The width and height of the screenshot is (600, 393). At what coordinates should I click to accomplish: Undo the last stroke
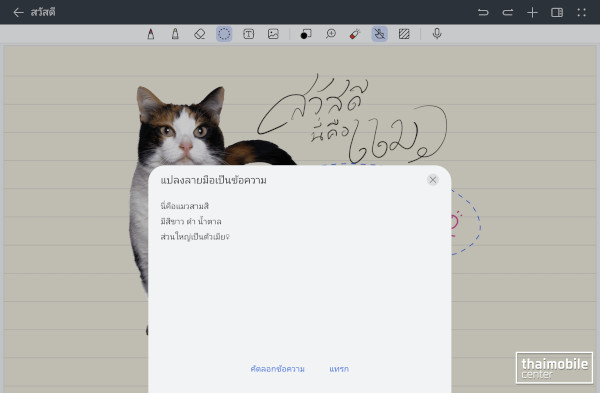[x=483, y=13]
